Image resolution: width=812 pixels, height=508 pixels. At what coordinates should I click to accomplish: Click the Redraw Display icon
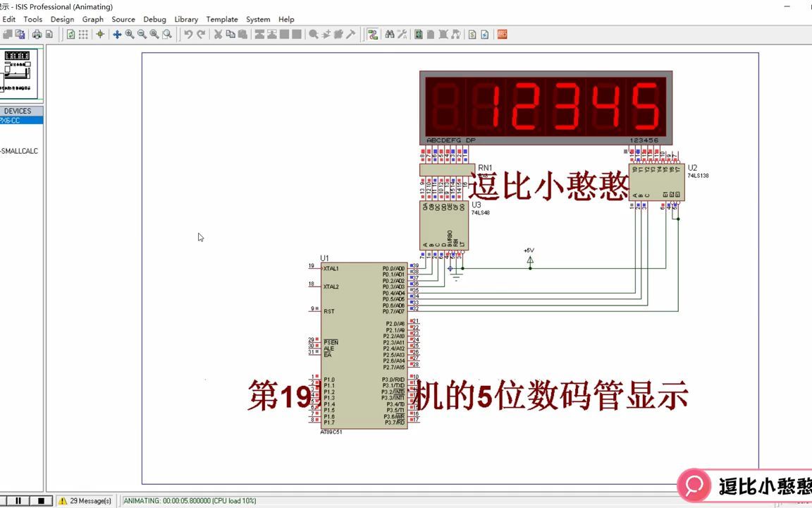[x=70, y=34]
